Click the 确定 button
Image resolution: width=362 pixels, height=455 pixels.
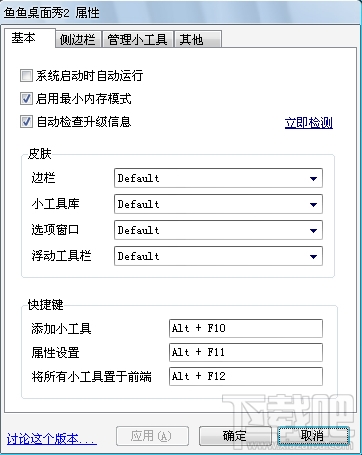click(235, 436)
